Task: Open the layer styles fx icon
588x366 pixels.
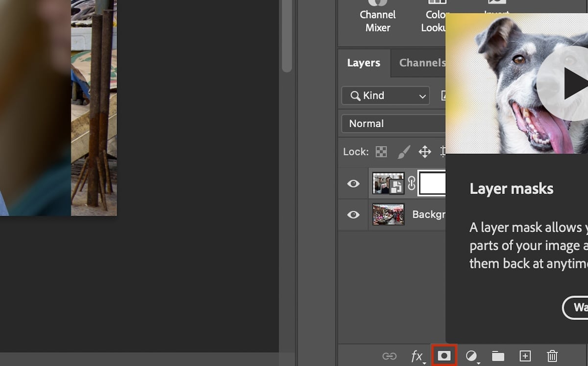Action: click(x=416, y=356)
